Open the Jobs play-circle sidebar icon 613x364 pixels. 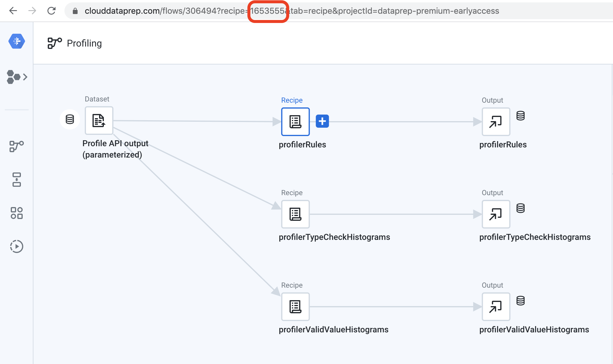(17, 246)
